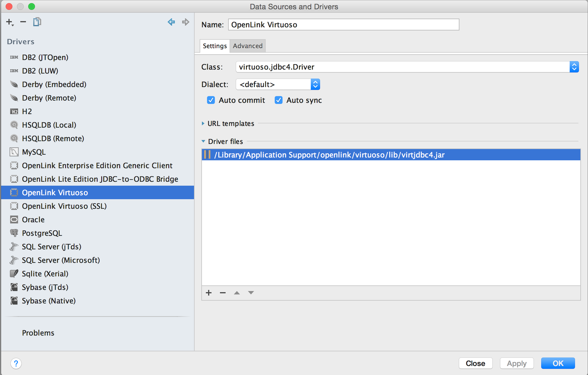The width and height of the screenshot is (588, 375).
Task: Click the remove driver minus icon
Action: click(x=23, y=22)
